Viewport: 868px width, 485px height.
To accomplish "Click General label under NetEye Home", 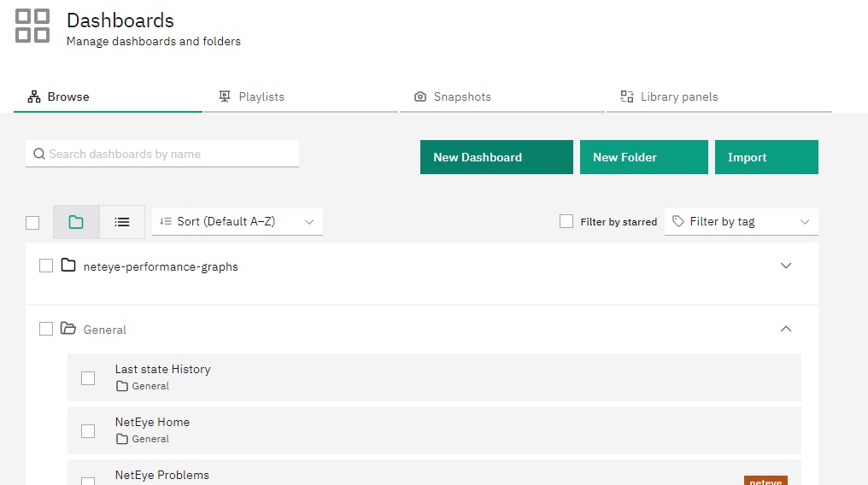I will tap(150, 439).
